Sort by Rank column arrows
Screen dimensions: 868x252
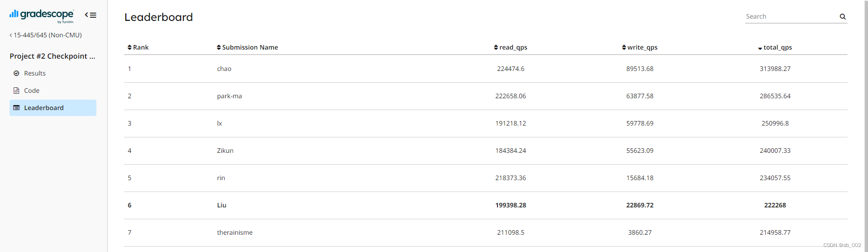pyautogui.click(x=130, y=47)
